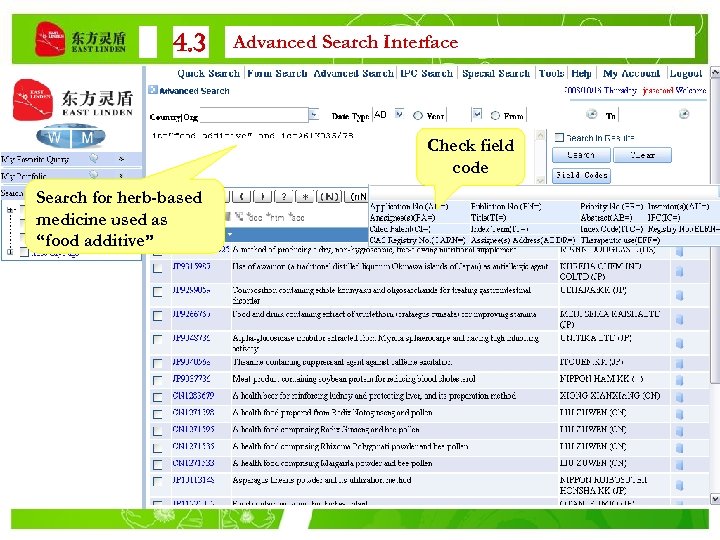
Task: Open document icon for Asparagus powder row
Action: (680, 485)
